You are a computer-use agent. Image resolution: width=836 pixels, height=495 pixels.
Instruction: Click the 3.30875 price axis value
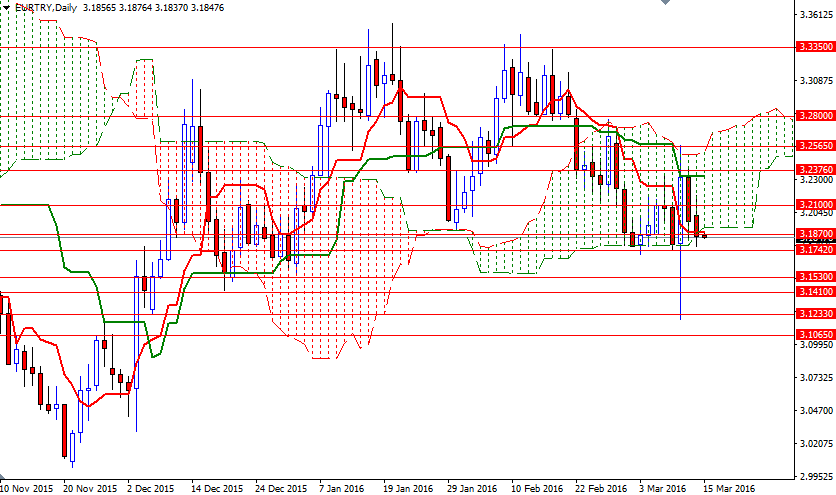pos(816,81)
